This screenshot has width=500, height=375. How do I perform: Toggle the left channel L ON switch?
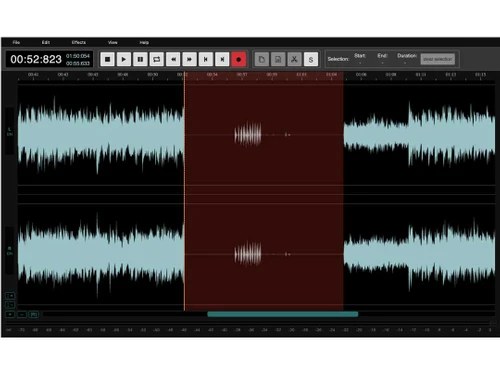[10, 131]
